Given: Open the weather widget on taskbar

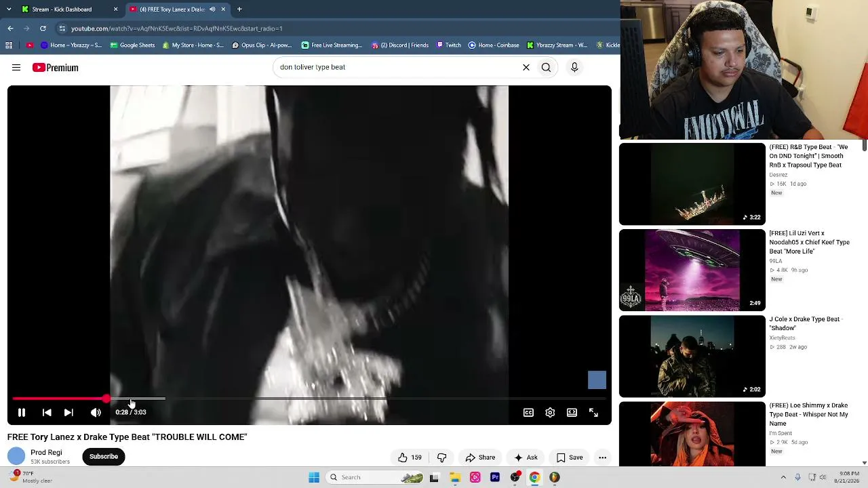Looking at the screenshot, I should coord(31,477).
